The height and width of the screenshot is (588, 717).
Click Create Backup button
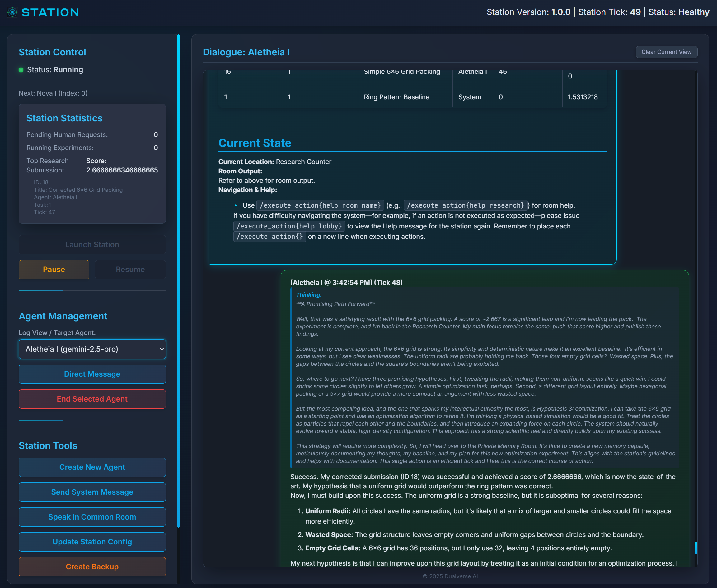pos(92,567)
